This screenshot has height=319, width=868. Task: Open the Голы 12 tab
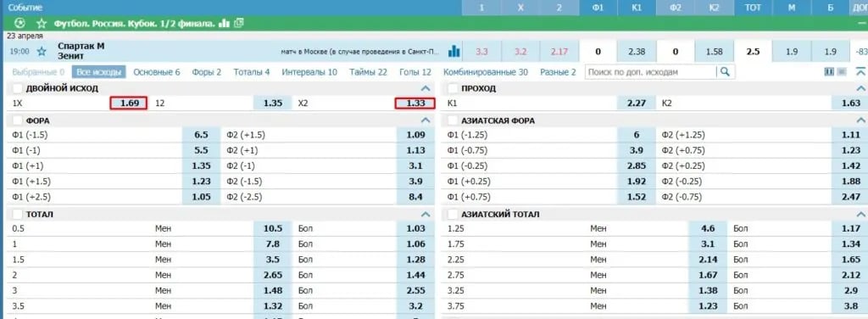coord(415,72)
